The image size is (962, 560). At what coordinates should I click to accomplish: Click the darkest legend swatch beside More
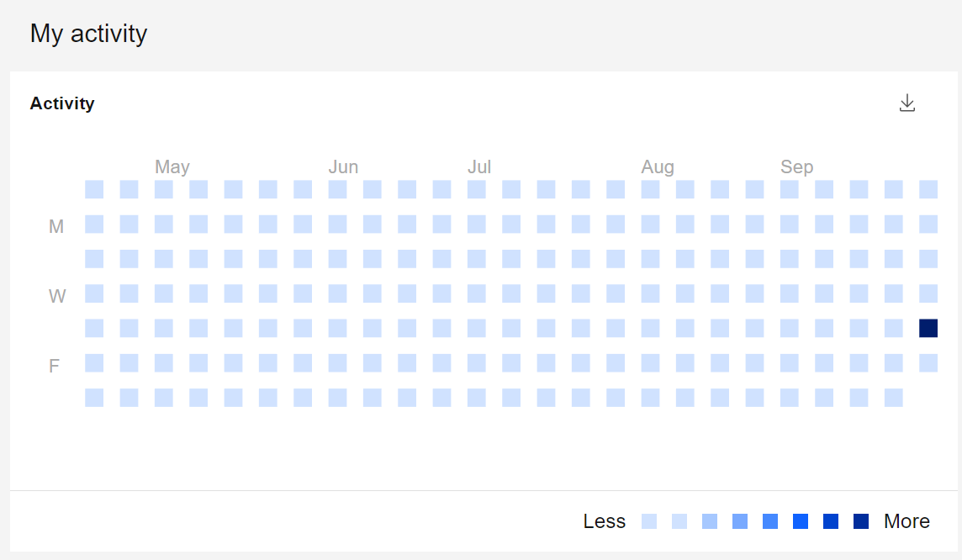(x=861, y=521)
